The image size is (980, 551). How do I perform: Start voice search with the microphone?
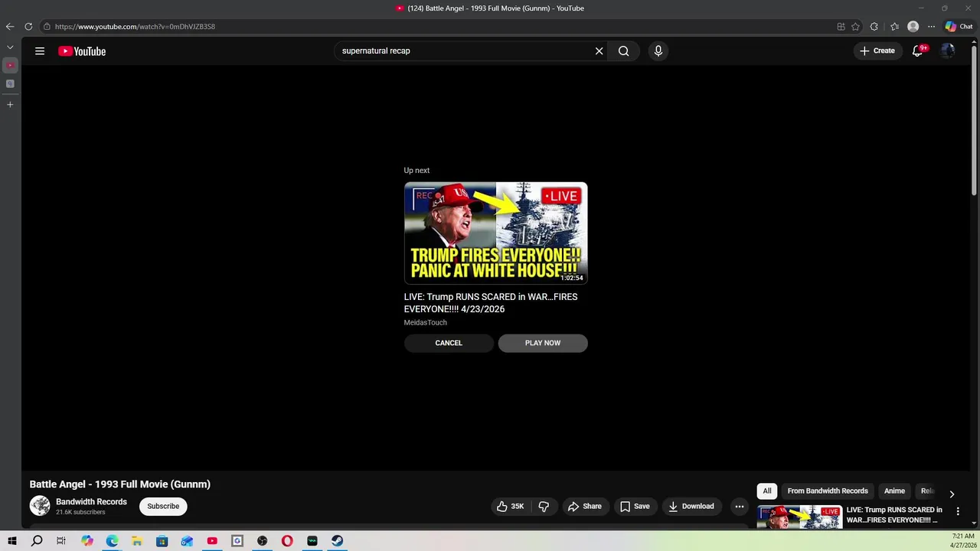[x=658, y=51]
